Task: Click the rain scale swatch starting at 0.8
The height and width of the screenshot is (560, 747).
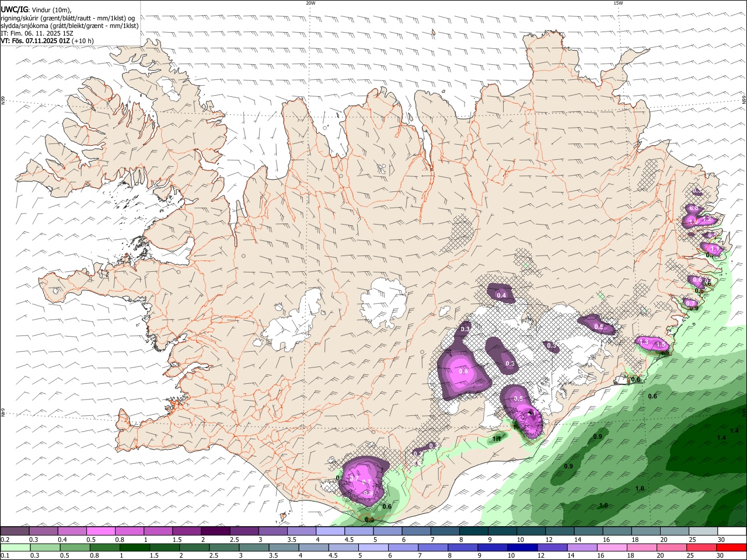Action: pyautogui.click(x=105, y=548)
